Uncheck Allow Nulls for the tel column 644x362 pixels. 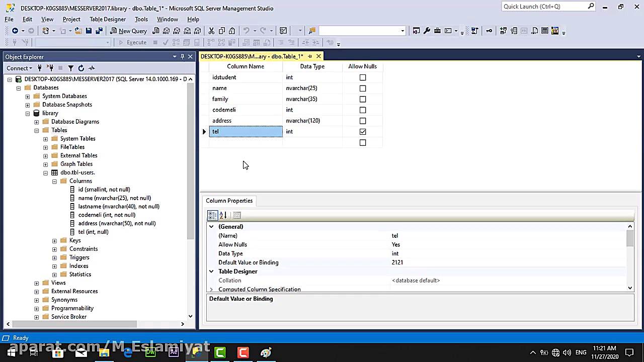point(362,131)
